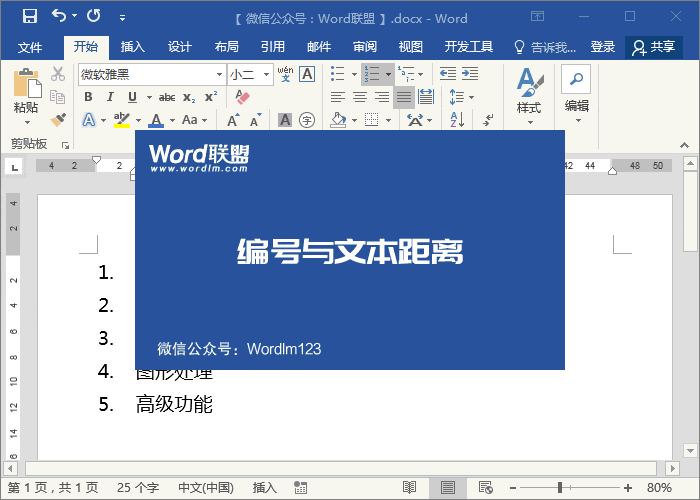Click the Sort A-Z icon
The image size is (700, 500).
click(x=457, y=120)
